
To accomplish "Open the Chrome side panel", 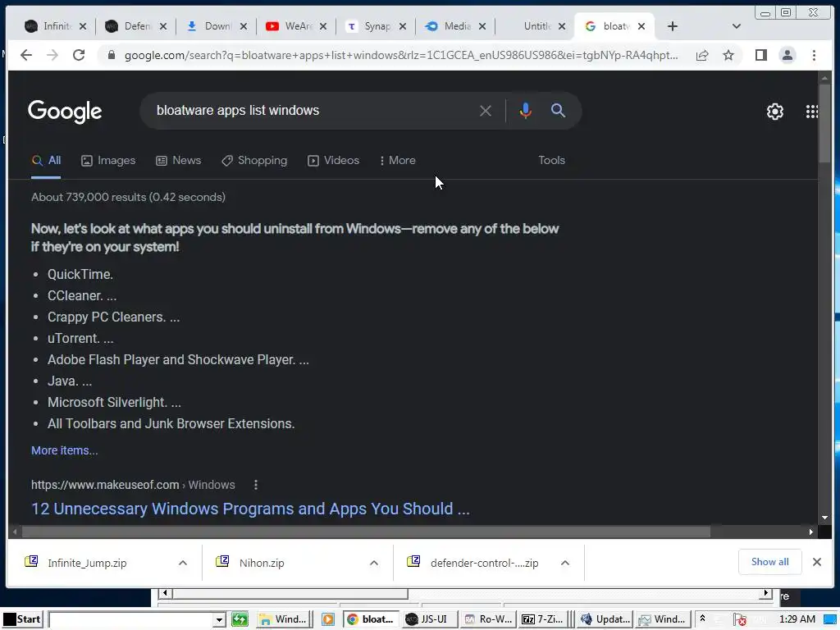I will (x=760, y=55).
